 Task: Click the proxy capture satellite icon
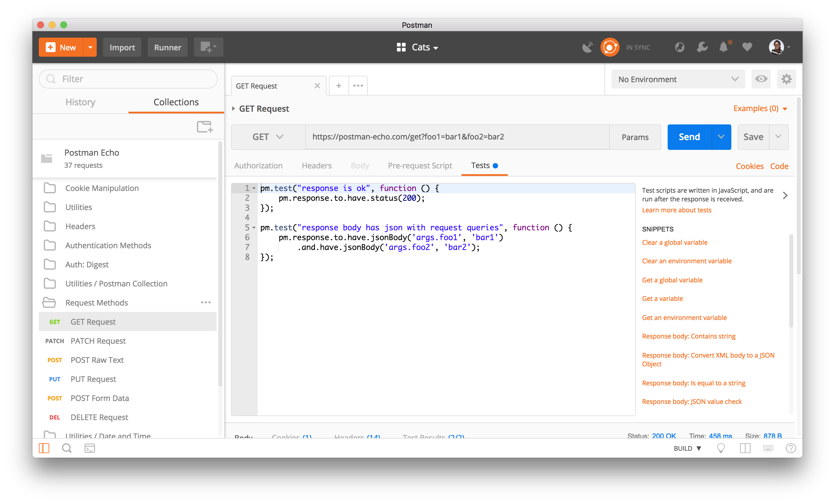[x=587, y=47]
